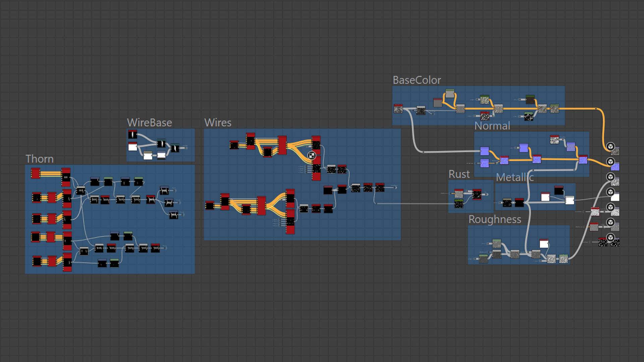Click the second 3D cube output badge from the top
This screenshot has height=362, width=644.
point(610,162)
